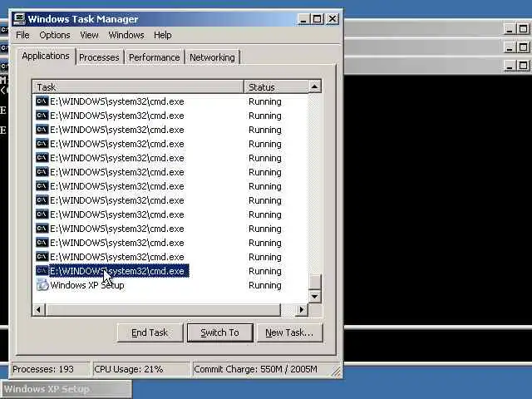Screen dimensions: 532x399
Task: Switch to the Applications tab
Action: tap(46, 56)
